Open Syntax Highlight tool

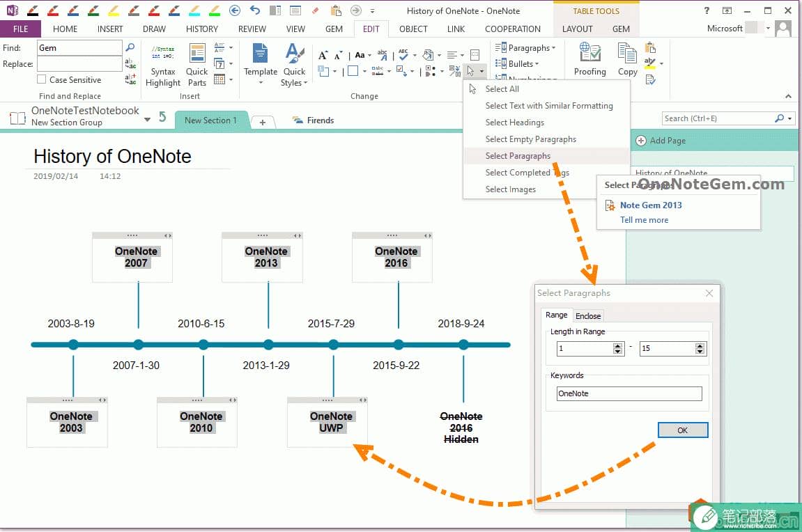click(x=162, y=65)
